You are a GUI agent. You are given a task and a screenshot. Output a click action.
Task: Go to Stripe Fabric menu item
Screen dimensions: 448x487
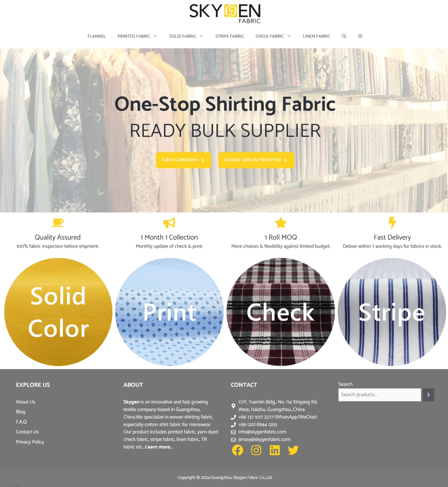[x=229, y=36]
